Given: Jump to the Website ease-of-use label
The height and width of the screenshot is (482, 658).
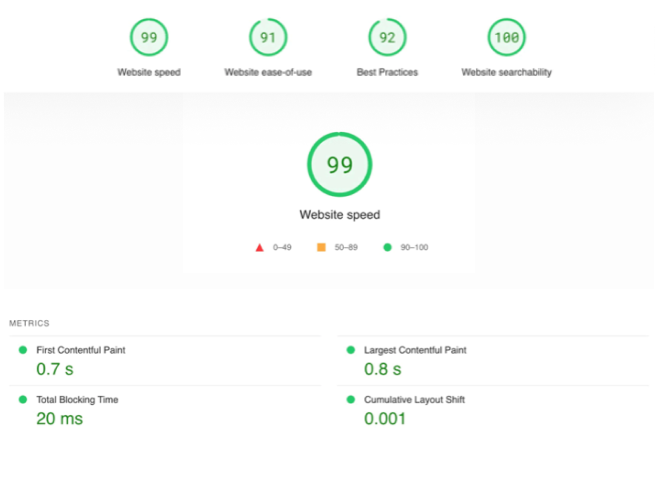Looking at the screenshot, I should (x=268, y=72).
